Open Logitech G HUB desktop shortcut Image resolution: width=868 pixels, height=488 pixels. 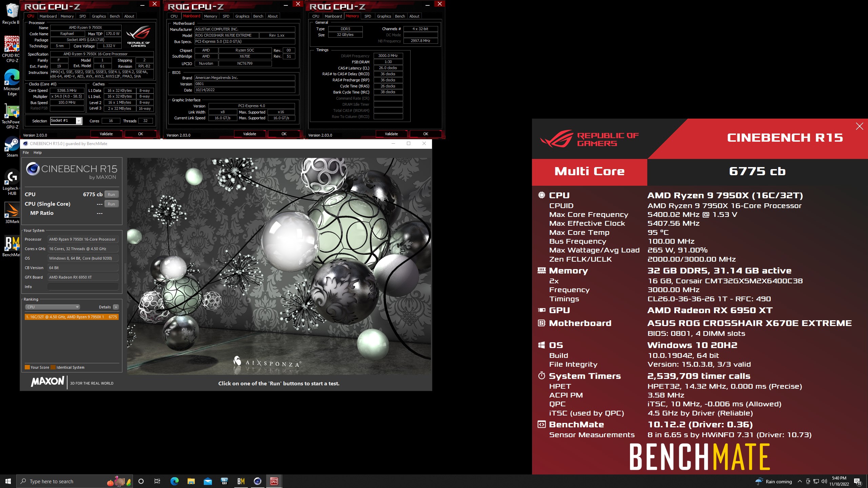[x=12, y=182]
